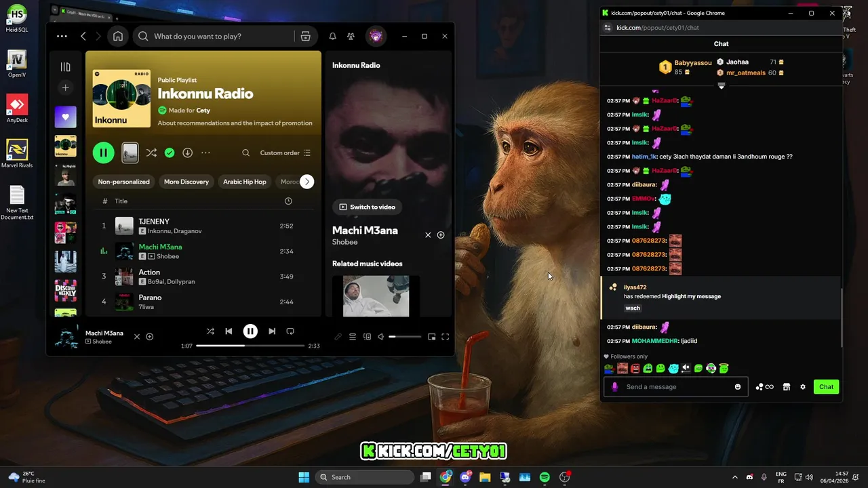Adjust Spotify volume slider
This screenshot has height=488, width=868.
(x=405, y=337)
